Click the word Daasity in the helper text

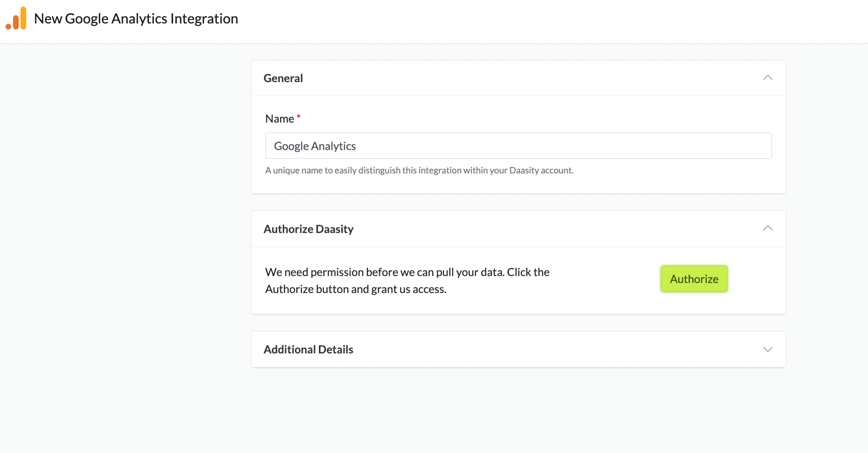[x=524, y=170]
